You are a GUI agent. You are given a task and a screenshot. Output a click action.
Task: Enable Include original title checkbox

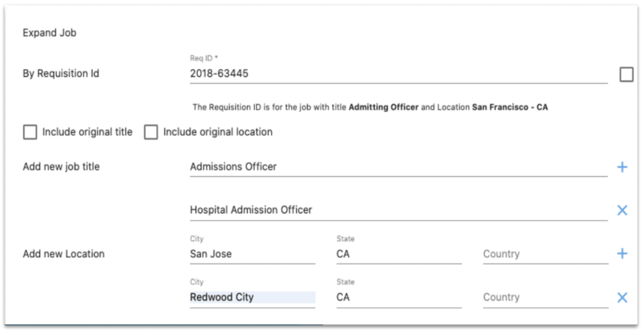point(30,133)
